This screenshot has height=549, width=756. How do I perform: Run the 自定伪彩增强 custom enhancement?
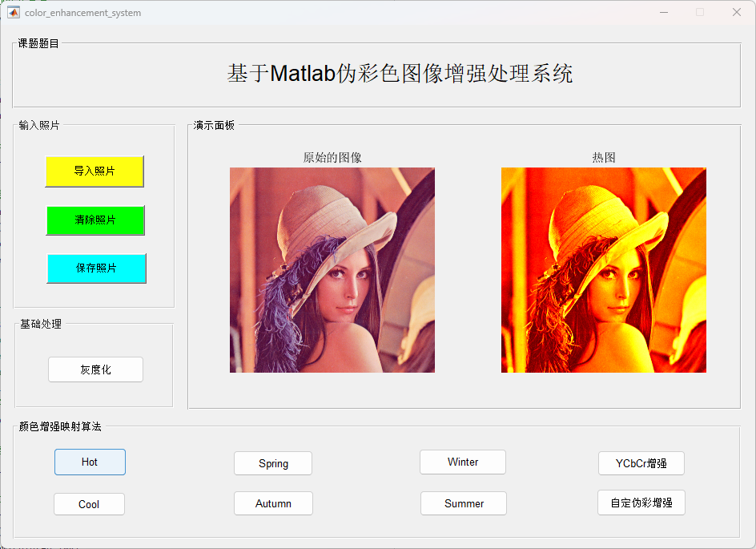click(x=641, y=503)
